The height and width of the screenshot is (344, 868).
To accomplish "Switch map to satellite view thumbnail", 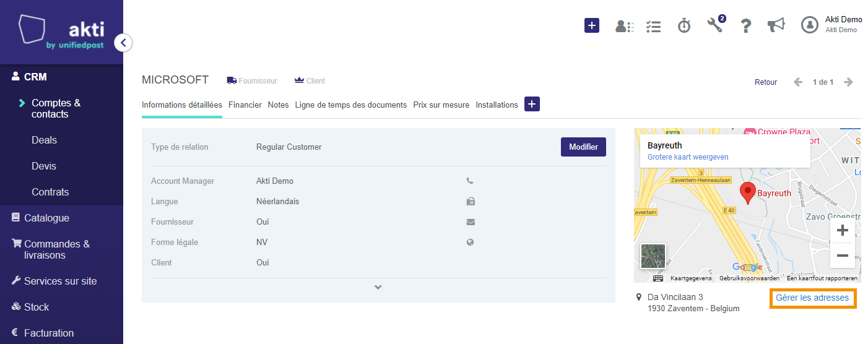I will [x=653, y=256].
